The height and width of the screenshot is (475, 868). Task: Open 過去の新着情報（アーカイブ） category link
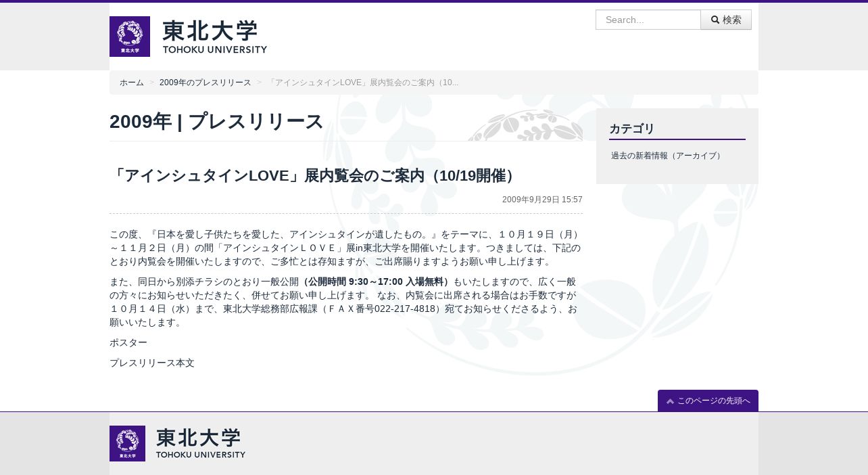click(667, 156)
